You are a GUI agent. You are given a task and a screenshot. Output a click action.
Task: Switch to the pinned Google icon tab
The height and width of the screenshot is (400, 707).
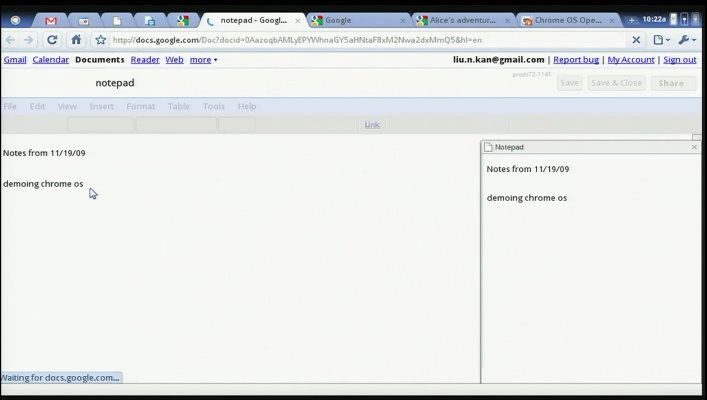coord(183,20)
